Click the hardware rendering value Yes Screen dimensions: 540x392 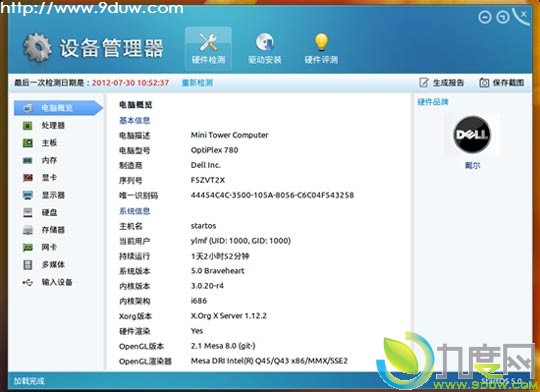pos(197,331)
